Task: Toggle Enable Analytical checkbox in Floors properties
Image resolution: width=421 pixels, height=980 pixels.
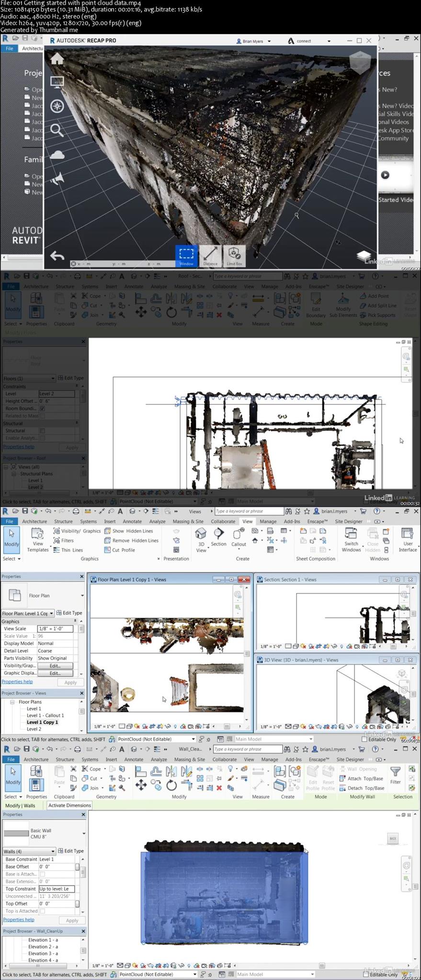Action: [42, 438]
